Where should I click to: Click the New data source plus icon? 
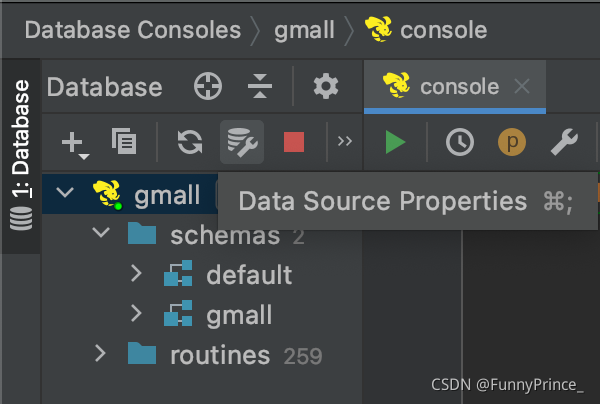(75, 143)
